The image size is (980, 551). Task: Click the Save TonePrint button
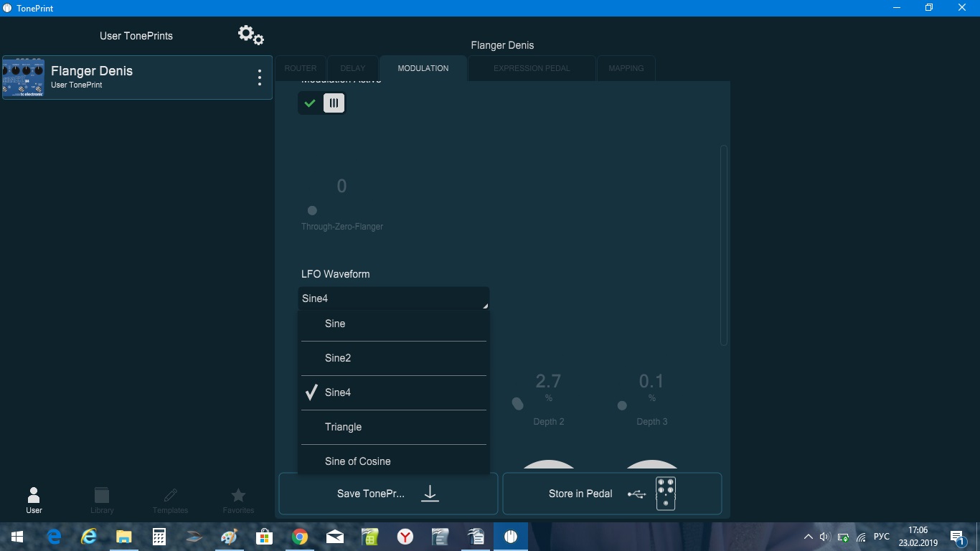(x=388, y=494)
